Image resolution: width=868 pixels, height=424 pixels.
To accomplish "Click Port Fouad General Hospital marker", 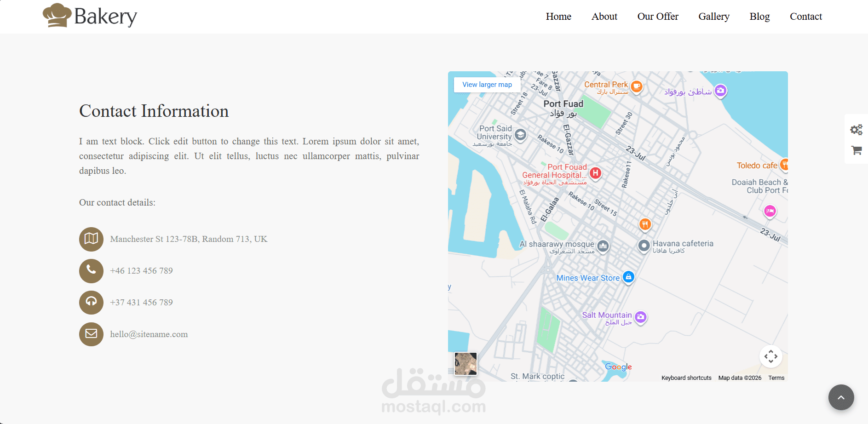I will click(x=595, y=173).
